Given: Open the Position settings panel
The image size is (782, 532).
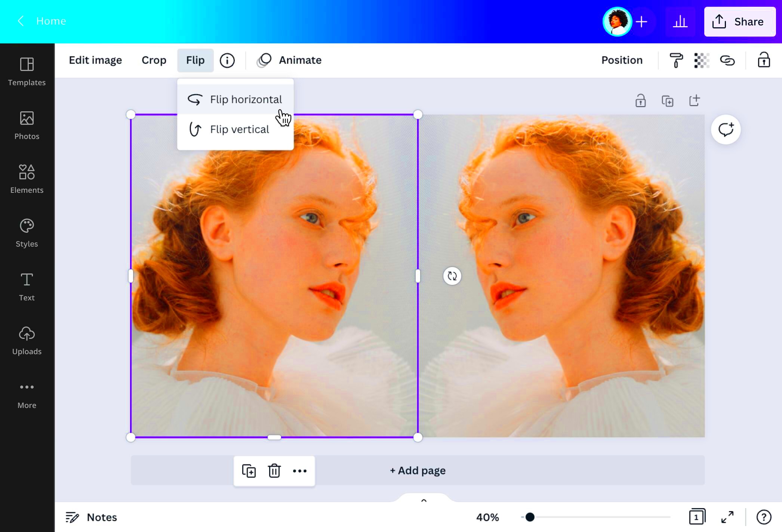Looking at the screenshot, I should pos(622,60).
